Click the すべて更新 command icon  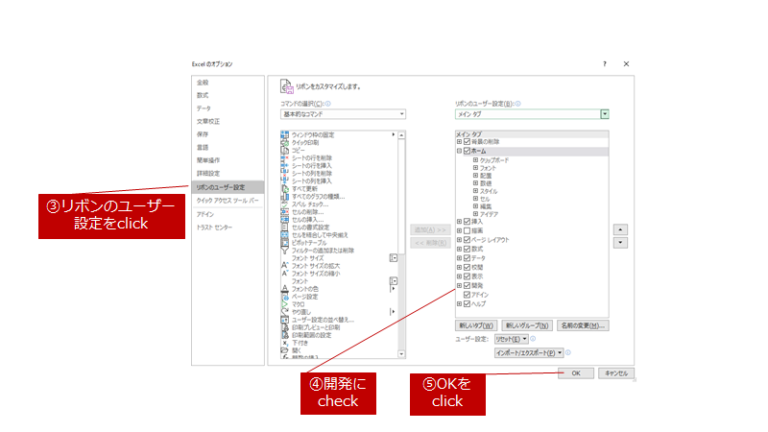[285, 188]
